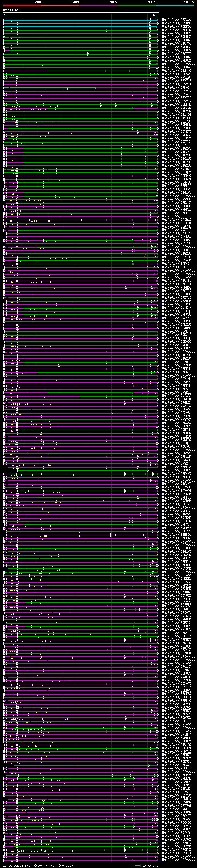Open hit UniRef100_A5BFQ1
197x868 pixels.
tap(177, 26)
